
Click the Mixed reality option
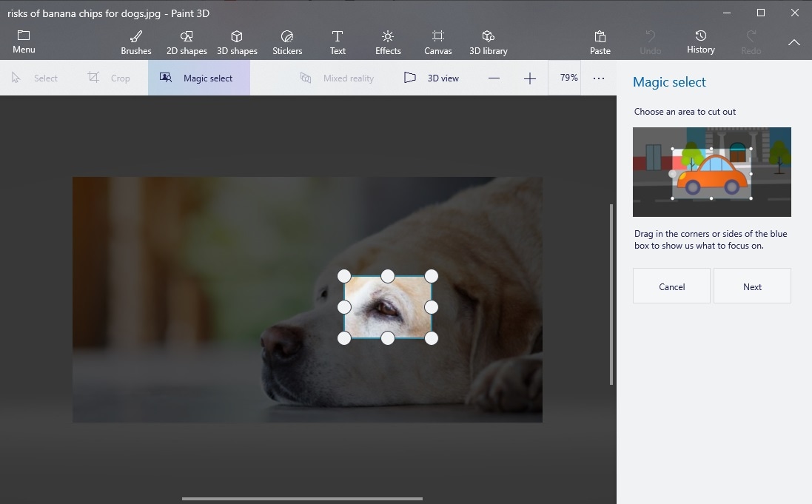point(337,78)
